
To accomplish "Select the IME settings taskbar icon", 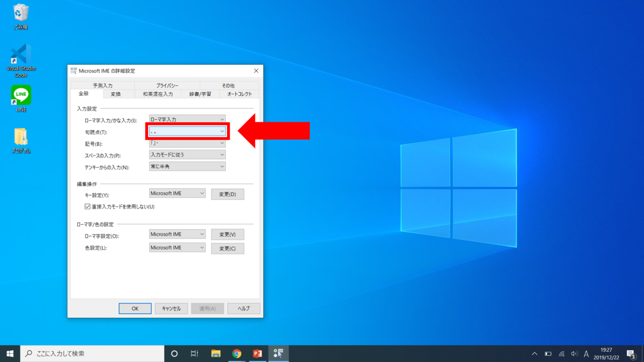I will point(278,353).
